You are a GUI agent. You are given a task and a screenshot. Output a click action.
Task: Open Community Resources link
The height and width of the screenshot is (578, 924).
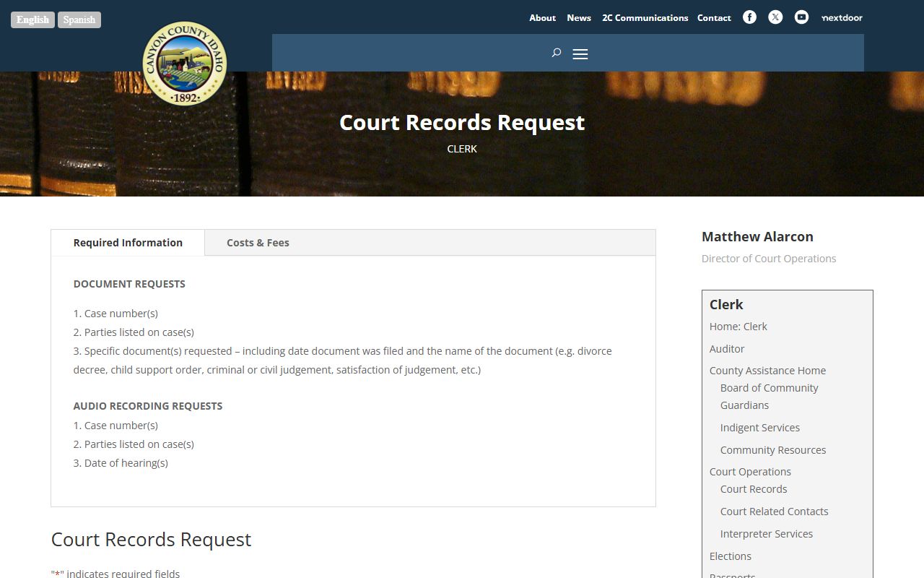(x=772, y=450)
